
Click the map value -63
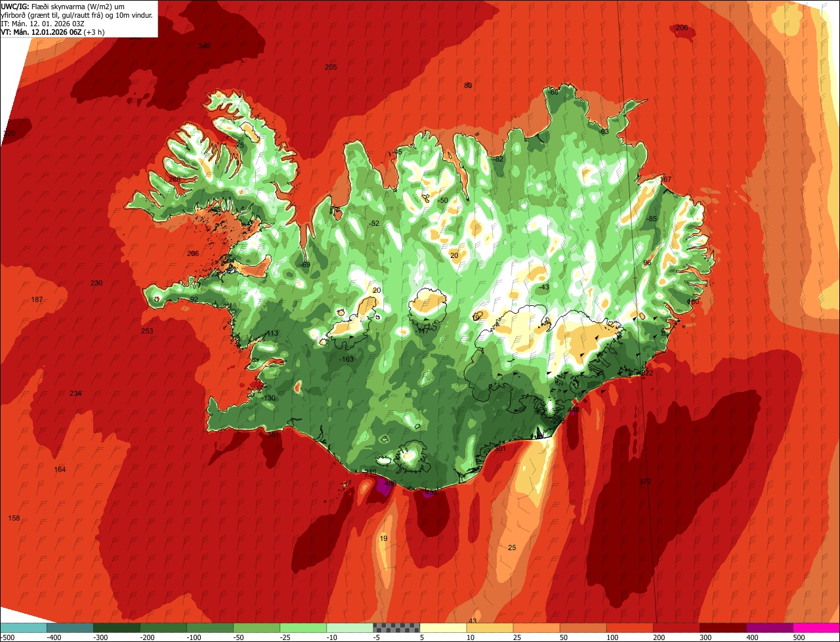pos(604,132)
